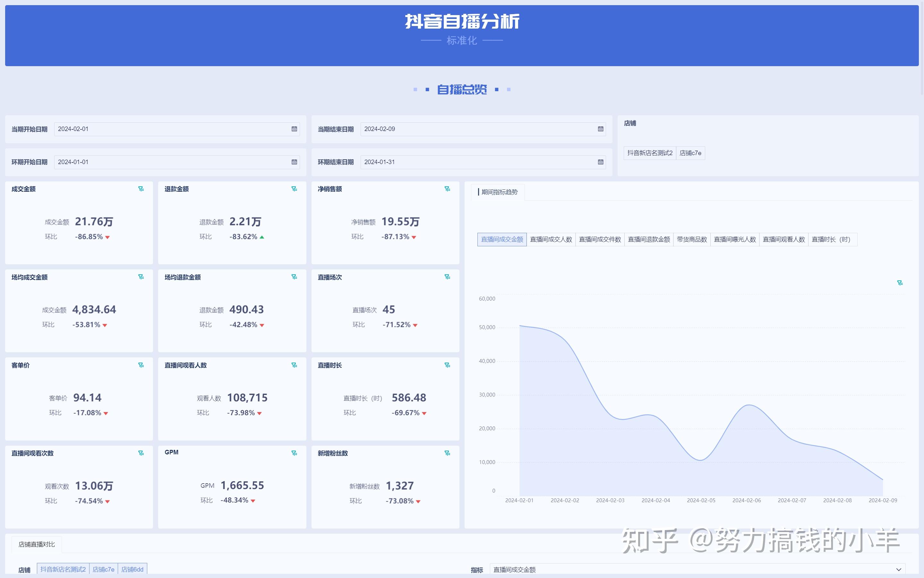The image size is (924, 578).
Task: Click 环比 value -86.85% on 成交金额 card
Action: (x=89, y=237)
